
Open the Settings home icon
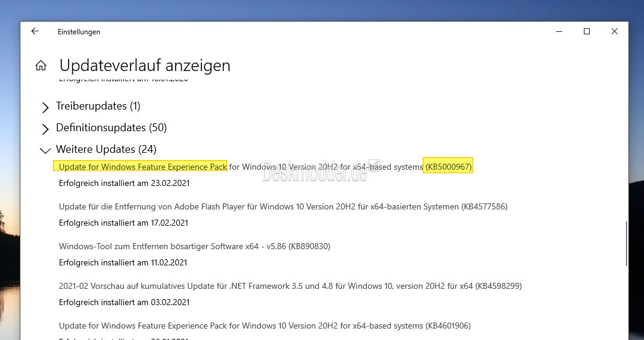[x=41, y=66]
